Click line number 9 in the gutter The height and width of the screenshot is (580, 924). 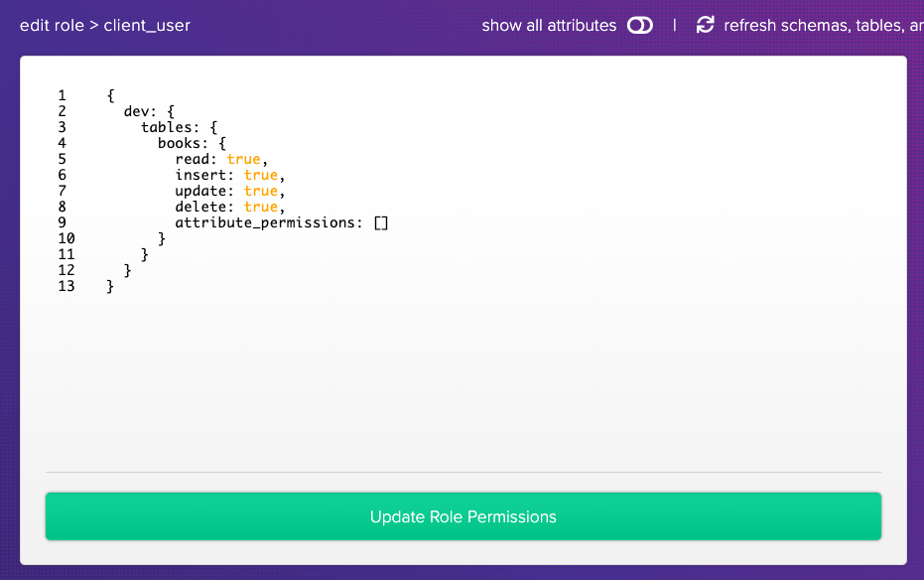(63, 222)
